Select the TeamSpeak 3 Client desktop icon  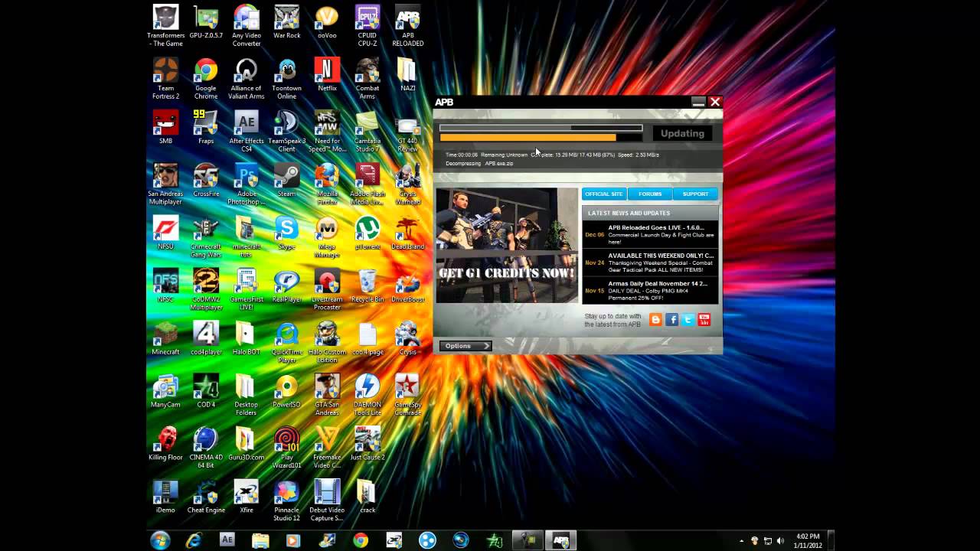(x=286, y=132)
